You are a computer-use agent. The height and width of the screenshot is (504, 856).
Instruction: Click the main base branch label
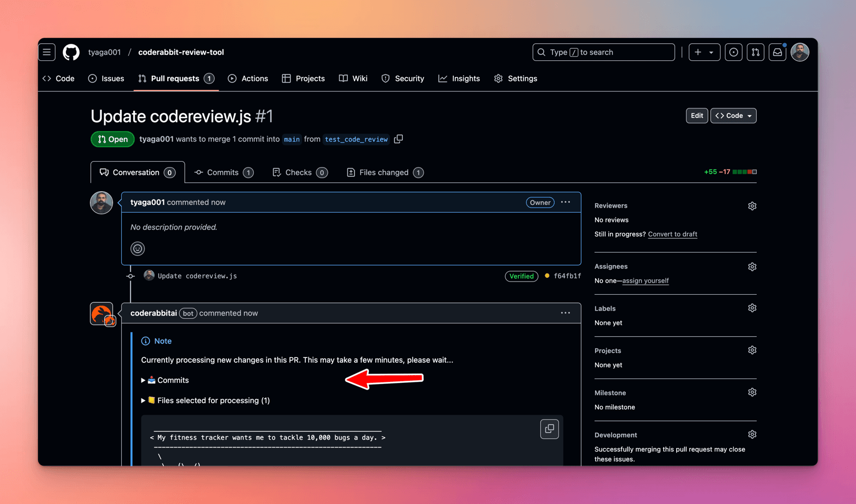click(292, 139)
